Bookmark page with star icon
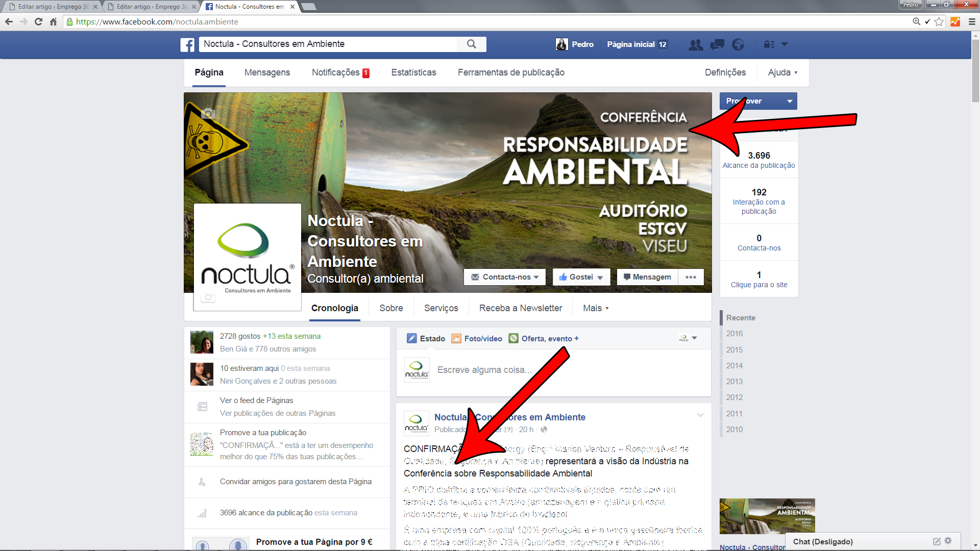 pos(939,21)
